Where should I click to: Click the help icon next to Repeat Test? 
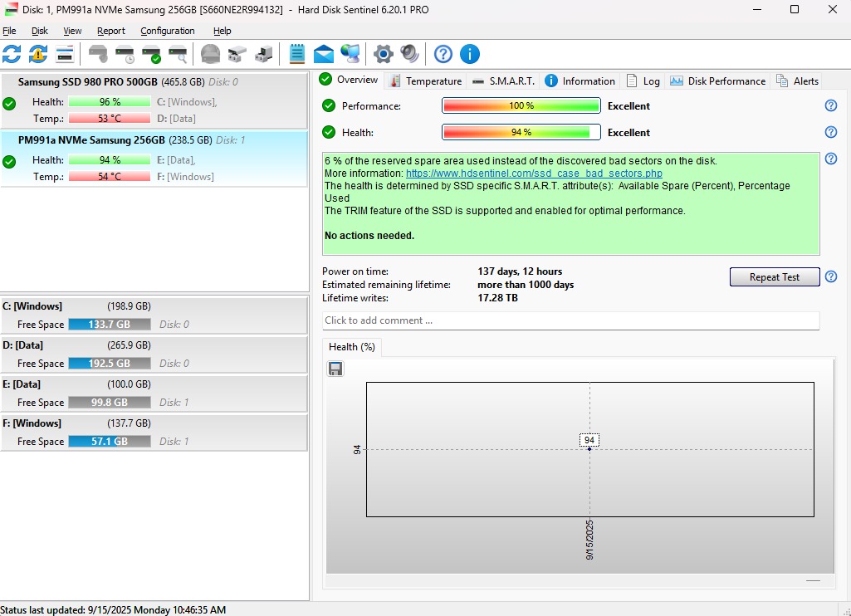pos(831,276)
